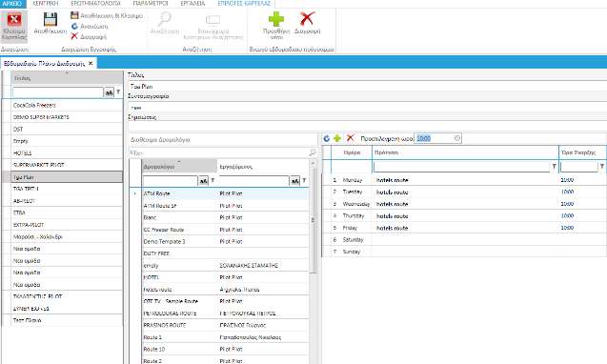This screenshot has width=607, height=364.
Task: Click the proposal column header in days grid
Action: pyautogui.click(x=465, y=152)
